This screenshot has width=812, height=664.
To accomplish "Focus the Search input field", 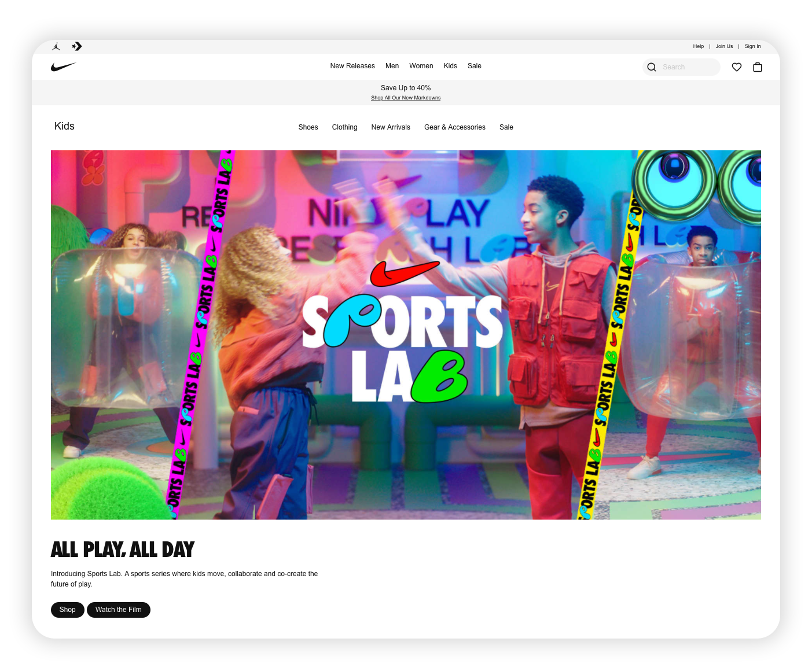I will coord(681,67).
